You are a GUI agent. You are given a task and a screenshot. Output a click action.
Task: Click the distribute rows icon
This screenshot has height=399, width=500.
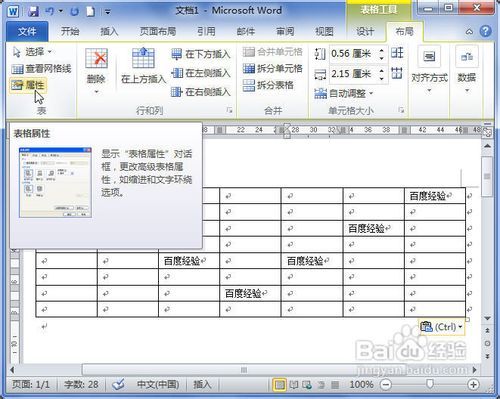click(397, 53)
